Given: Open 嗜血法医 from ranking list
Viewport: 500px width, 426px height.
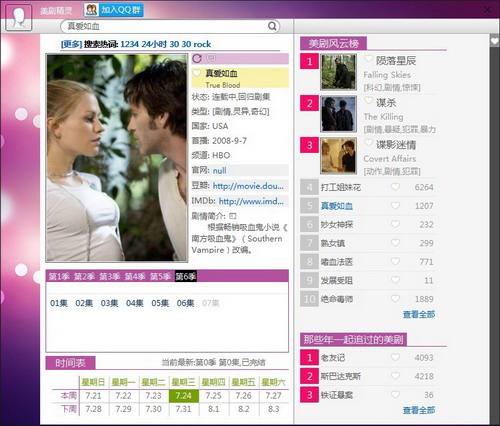Looking at the screenshot, I should click(x=337, y=262).
